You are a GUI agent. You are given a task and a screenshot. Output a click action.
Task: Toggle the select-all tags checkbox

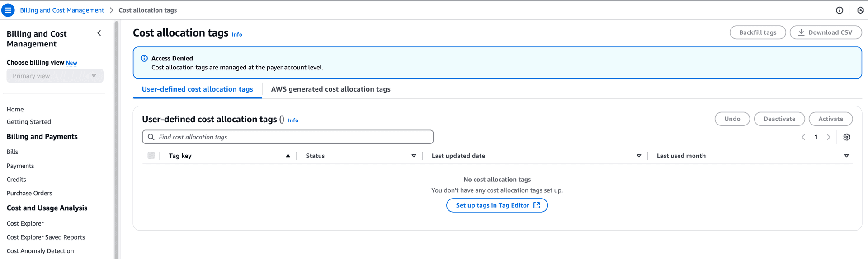(x=151, y=155)
